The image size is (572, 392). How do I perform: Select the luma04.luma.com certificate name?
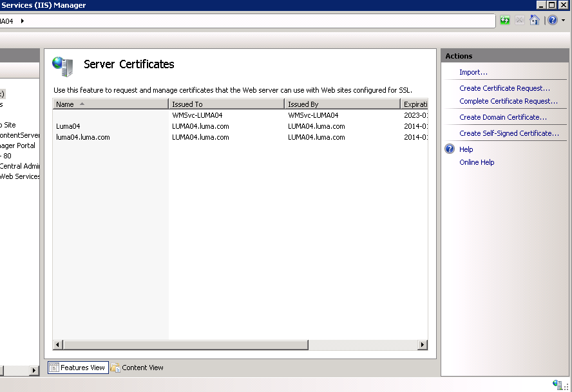83,137
